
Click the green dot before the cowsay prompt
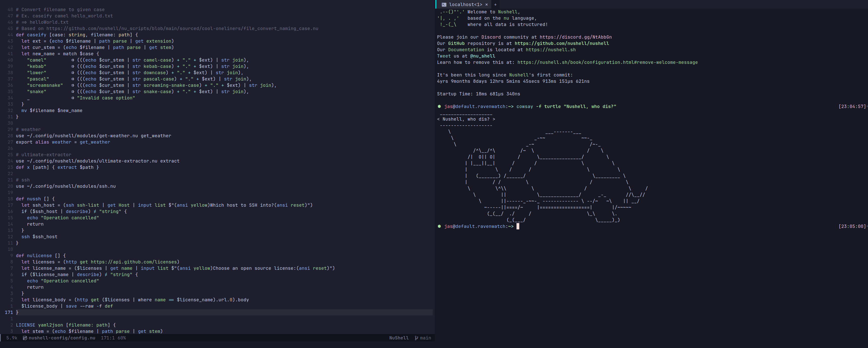[x=439, y=106]
